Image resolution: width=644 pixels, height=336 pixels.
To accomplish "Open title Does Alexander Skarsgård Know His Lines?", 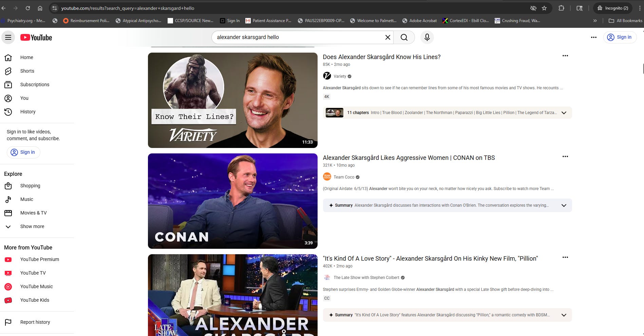I will pyautogui.click(x=381, y=57).
